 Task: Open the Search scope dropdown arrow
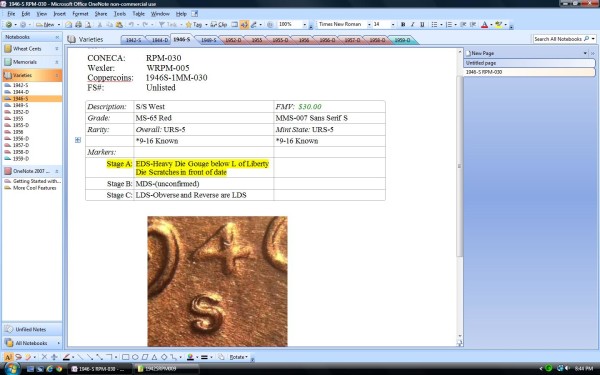593,39
